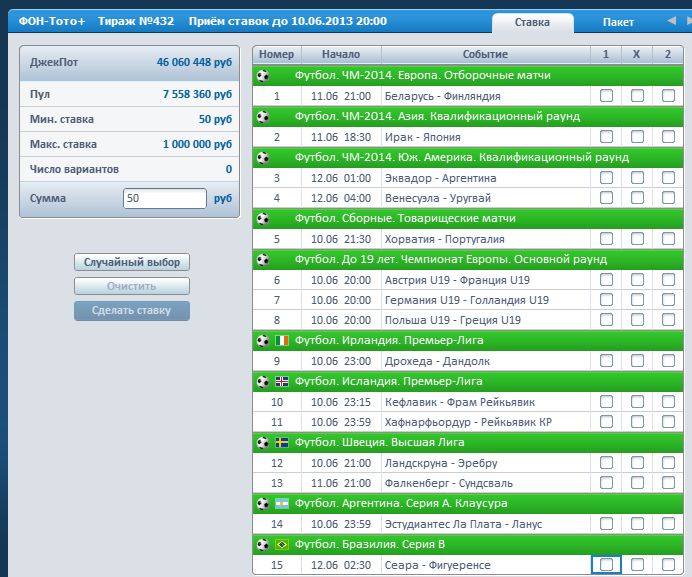Click the Ireland flag icon

pyautogui.click(x=282, y=340)
